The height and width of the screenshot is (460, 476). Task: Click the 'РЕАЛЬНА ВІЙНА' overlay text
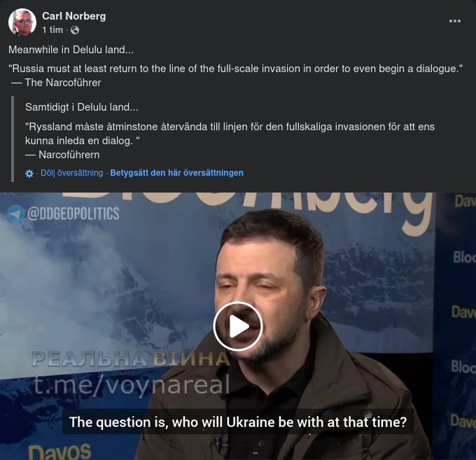click(131, 358)
